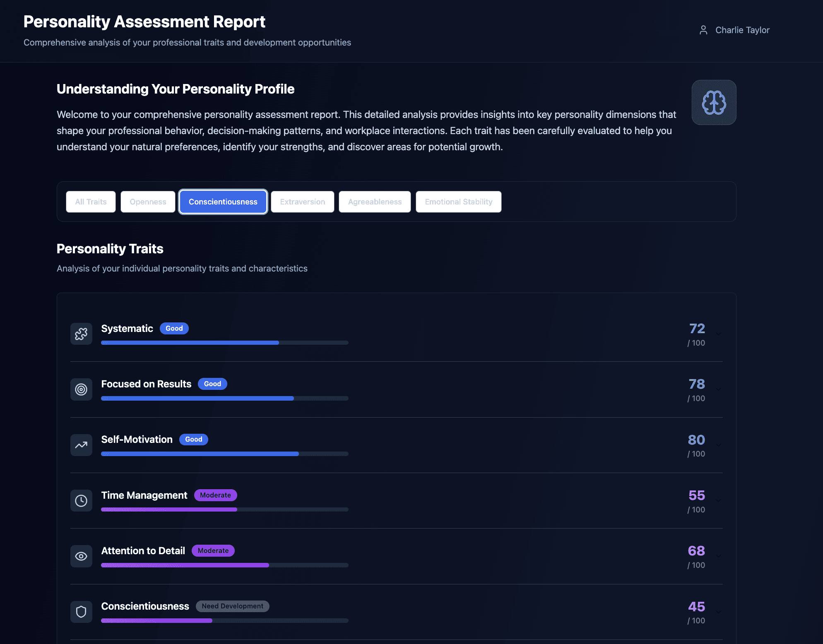This screenshot has height=644, width=823.
Task: Switch to the All Traits filter
Action: pos(91,202)
